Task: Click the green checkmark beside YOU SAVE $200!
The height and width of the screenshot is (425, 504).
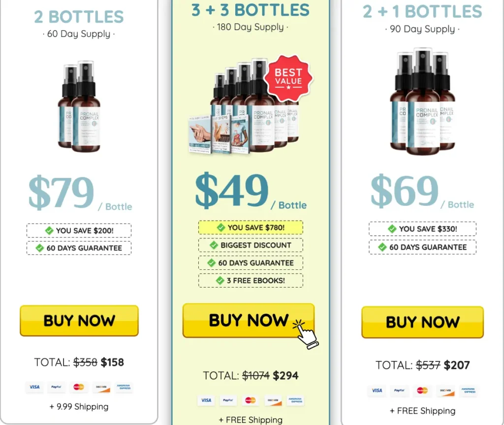Action: tap(49, 230)
